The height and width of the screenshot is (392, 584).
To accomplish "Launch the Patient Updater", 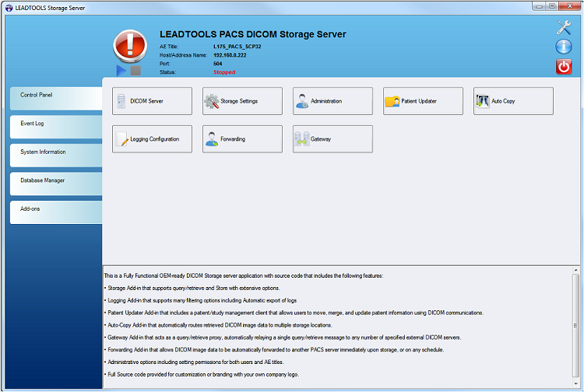I will [x=423, y=101].
